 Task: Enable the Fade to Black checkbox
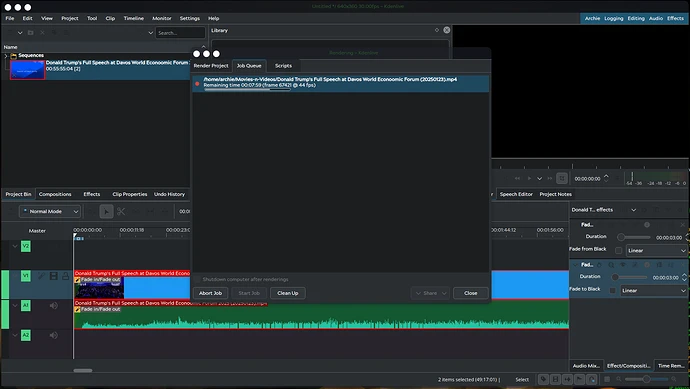[613, 290]
